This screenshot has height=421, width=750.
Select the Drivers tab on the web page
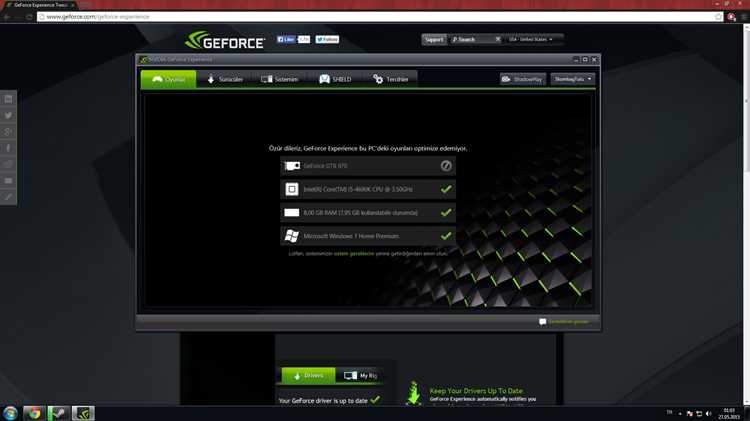pyautogui.click(x=308, y=376)
